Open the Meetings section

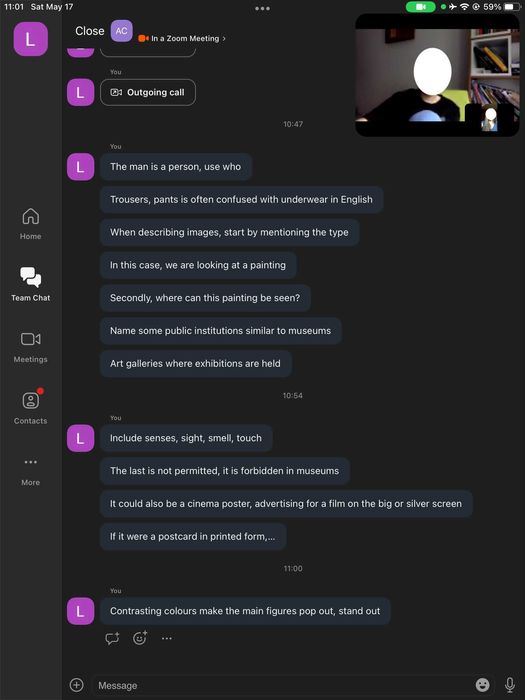point(30,347)
